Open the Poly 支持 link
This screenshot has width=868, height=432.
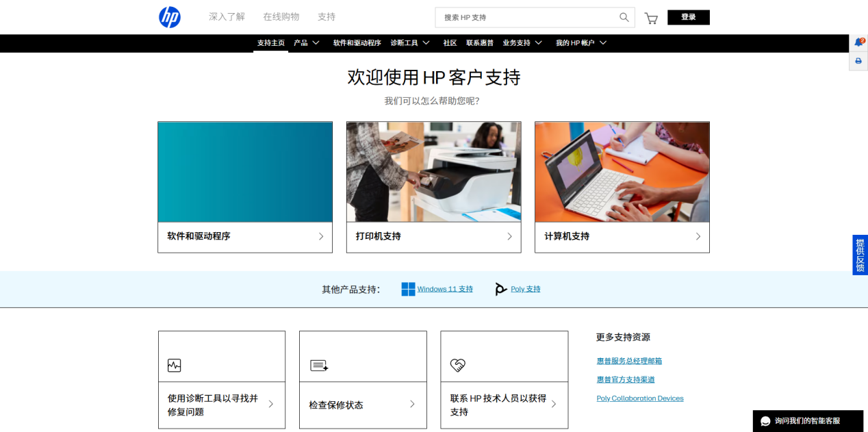point(526,289)
